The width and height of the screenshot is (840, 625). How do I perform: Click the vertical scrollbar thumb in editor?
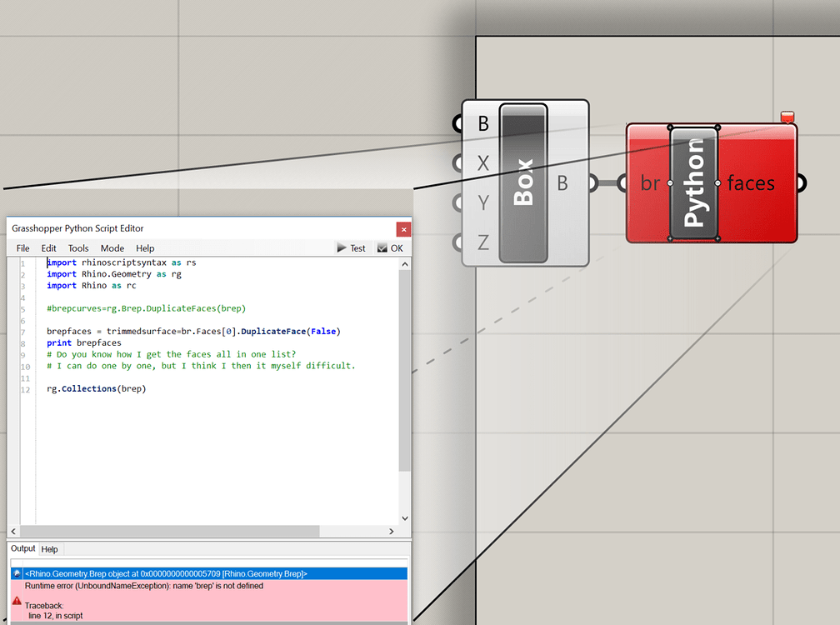[x=405, y=371]
